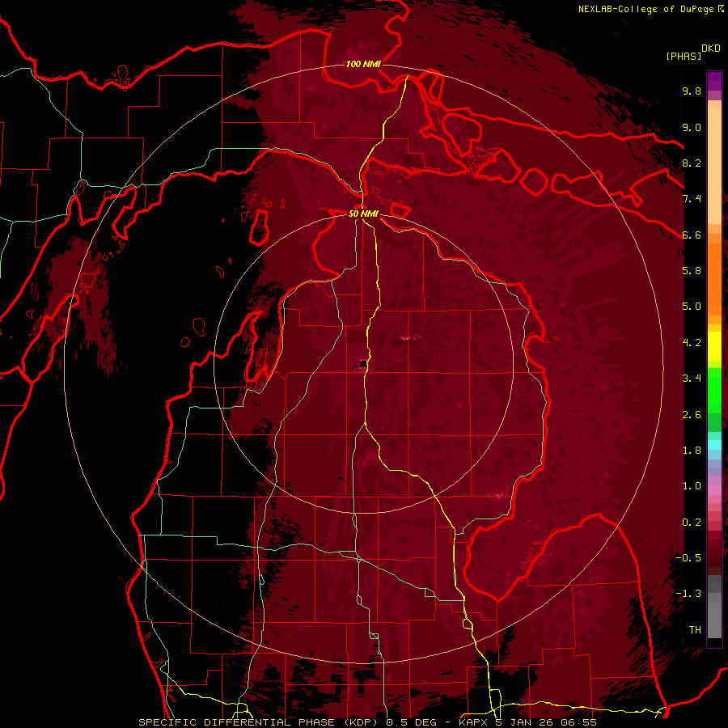Viewport: 728px width, 728px height.
Task: Click the '100 NMI' range ring label
Action: click(x=363, y=64)
